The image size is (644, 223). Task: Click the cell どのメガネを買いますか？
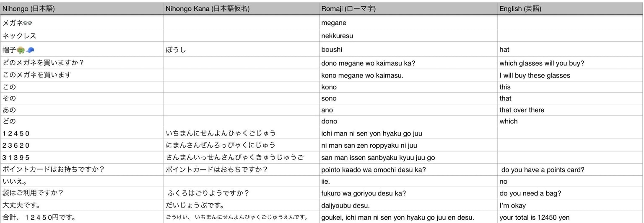point(82,63)
